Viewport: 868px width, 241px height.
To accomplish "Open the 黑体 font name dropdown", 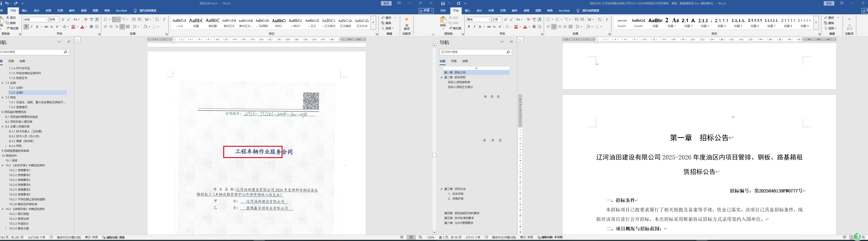I will 490,20.
